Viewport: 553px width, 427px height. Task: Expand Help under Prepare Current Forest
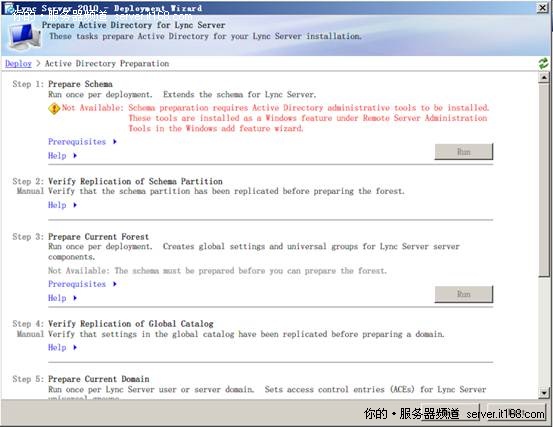[x=57, y=298]
